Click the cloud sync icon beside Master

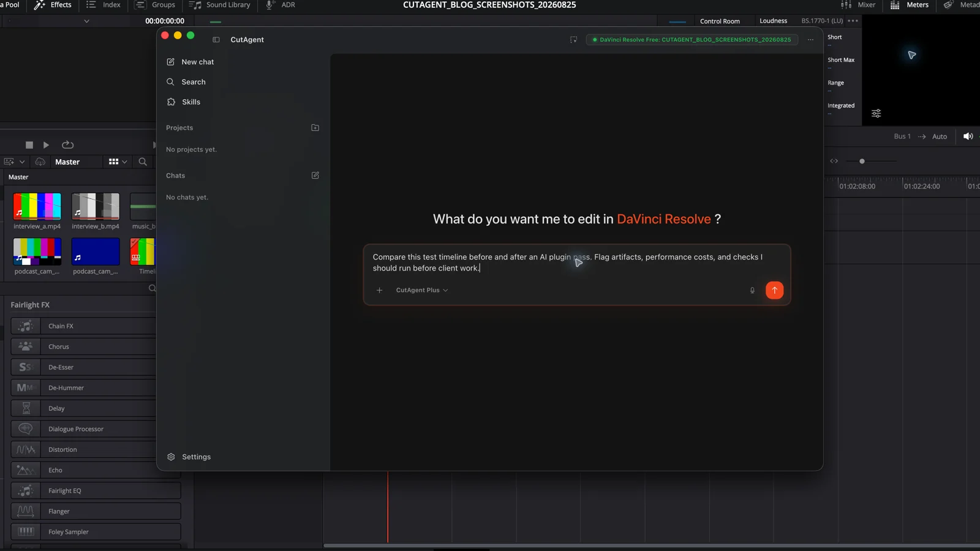(x=40, y=162)
